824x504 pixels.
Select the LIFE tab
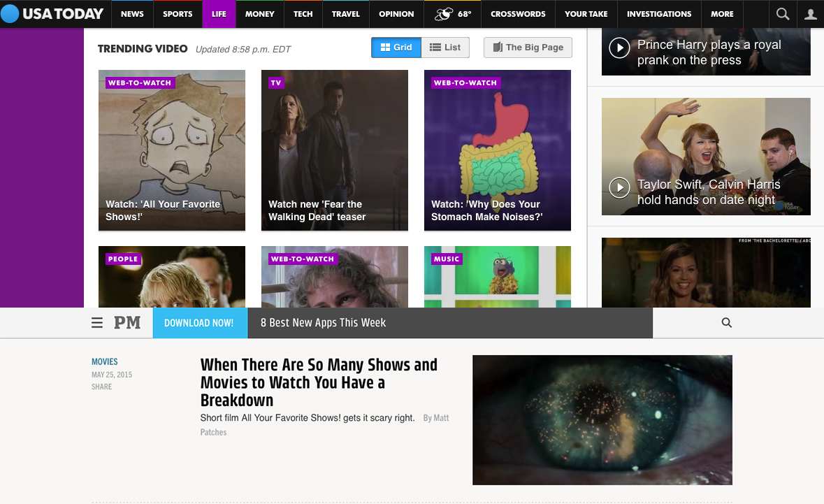point(219,14)
